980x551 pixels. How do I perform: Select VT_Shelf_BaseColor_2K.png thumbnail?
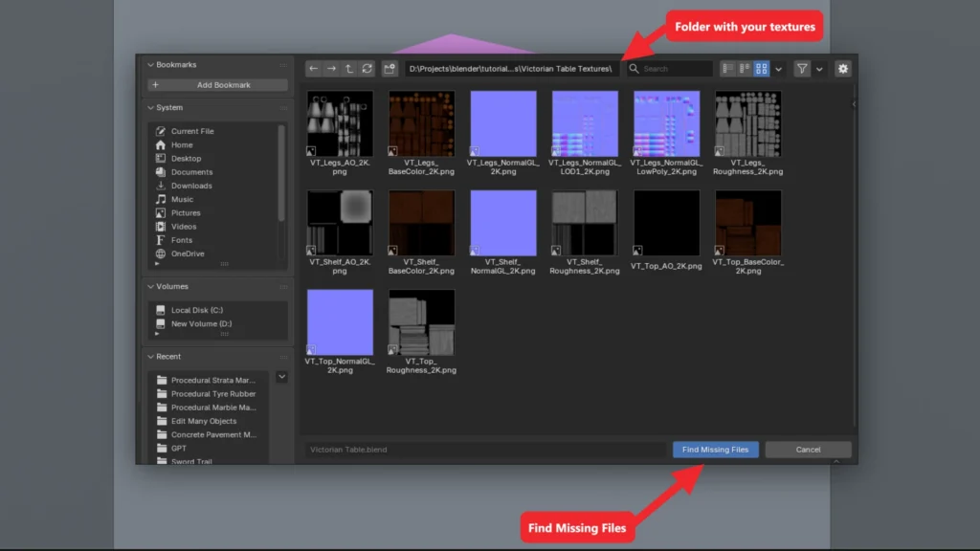421,223
